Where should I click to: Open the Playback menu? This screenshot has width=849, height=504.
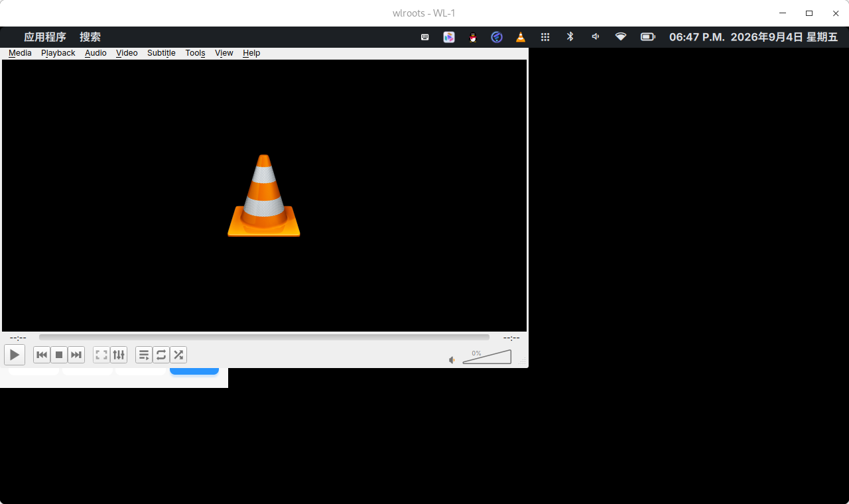click(x=58, y=53)
